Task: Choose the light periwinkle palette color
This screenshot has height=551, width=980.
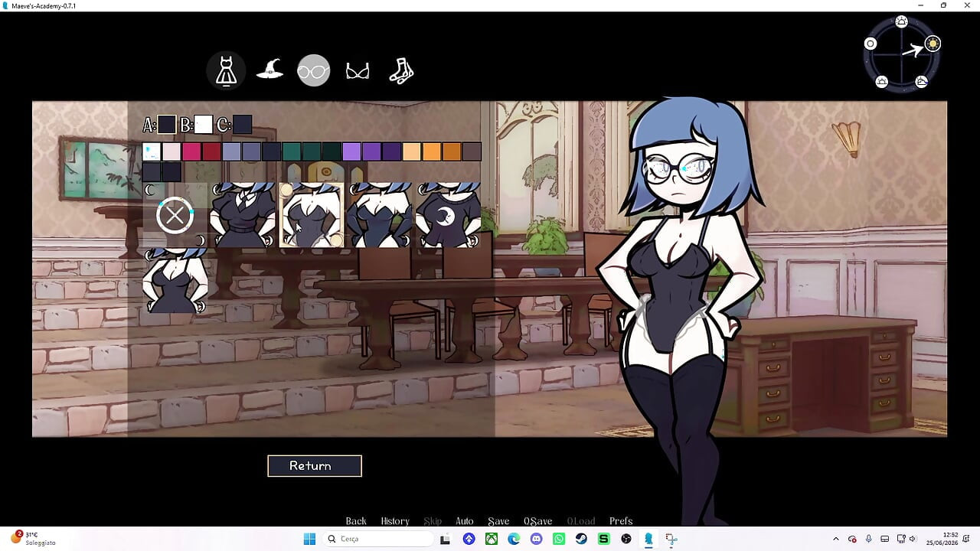Action: pyautogui.click(x=231, y=152)
